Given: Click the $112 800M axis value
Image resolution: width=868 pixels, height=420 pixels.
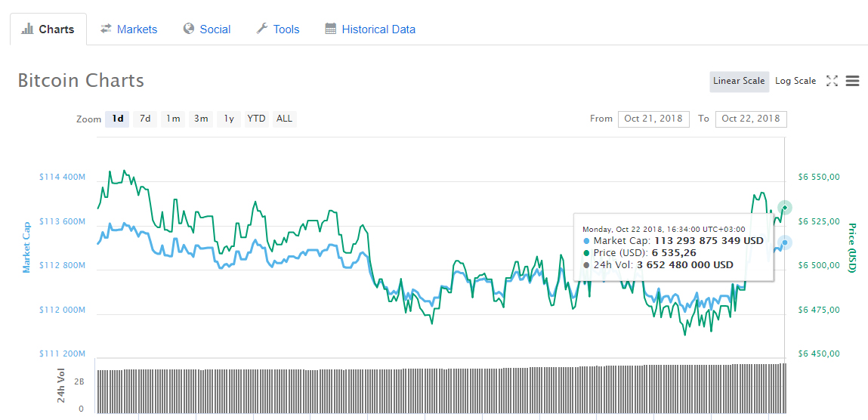Looking at the screenshot, I should (63, 266).
